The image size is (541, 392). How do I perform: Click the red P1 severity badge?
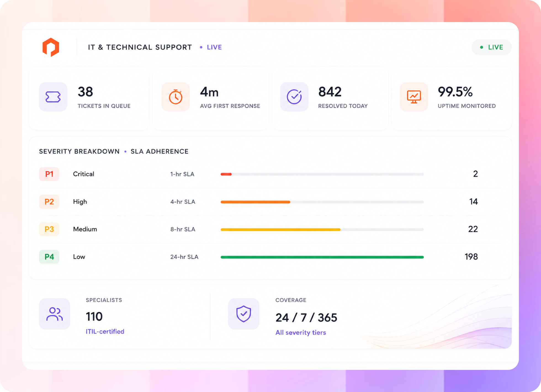(49, 174)
